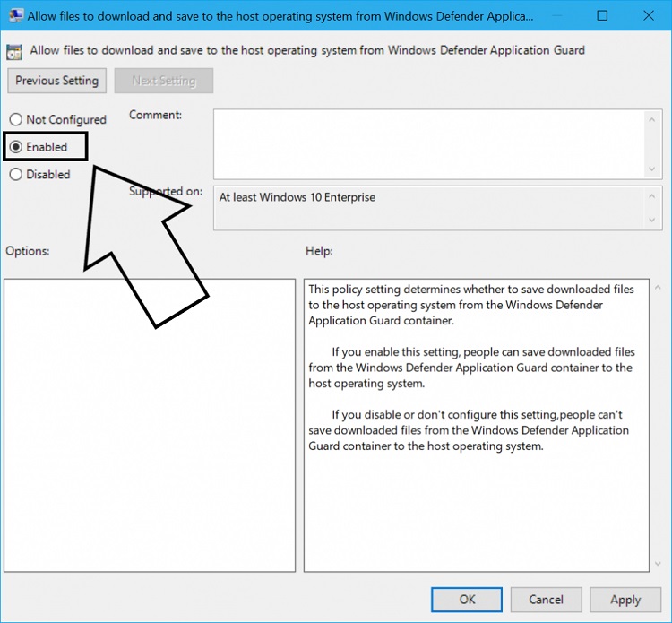This screenshot has width=672, height=623.
Task: Click the title bar policy window icon
Action: 15,16
